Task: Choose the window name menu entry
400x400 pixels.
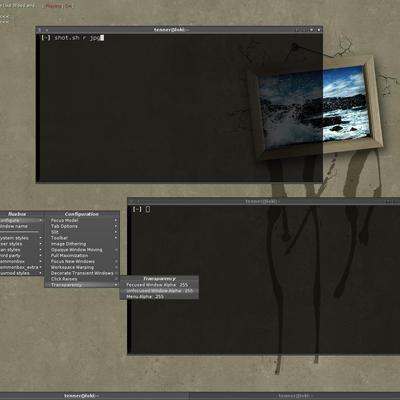Action: click(22, 226)
